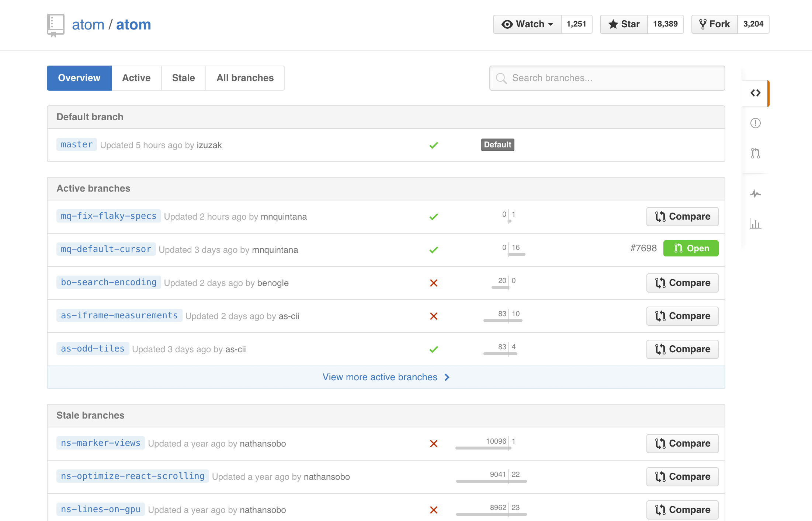Switch to the Stale tab
This screenshot has width=812, height=521.
point(183,78)
